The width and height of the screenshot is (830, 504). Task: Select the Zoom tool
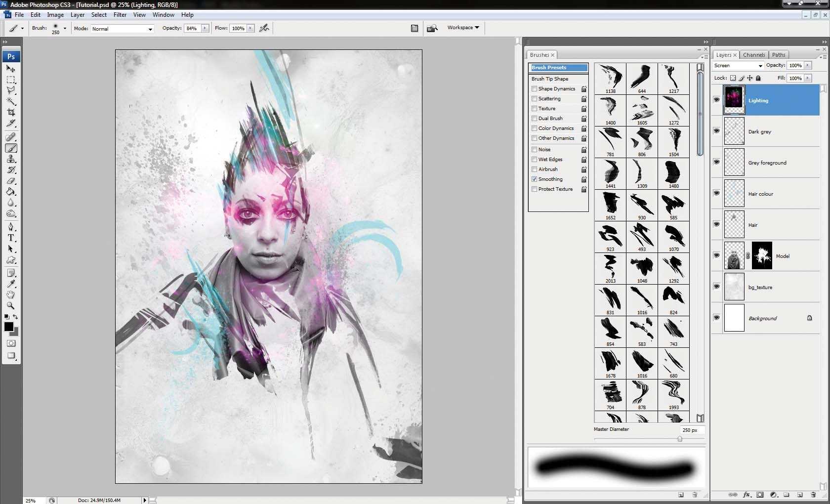coord(11,305)
